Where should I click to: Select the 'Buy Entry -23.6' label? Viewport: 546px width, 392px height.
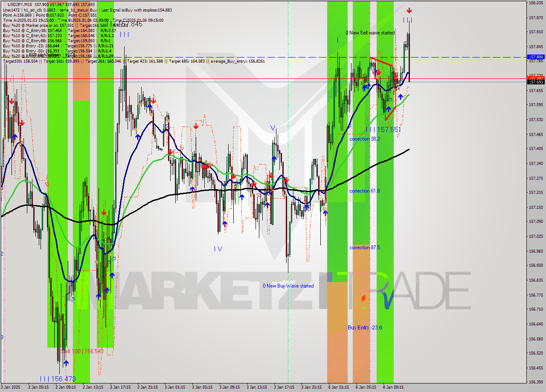click(365, 328)
